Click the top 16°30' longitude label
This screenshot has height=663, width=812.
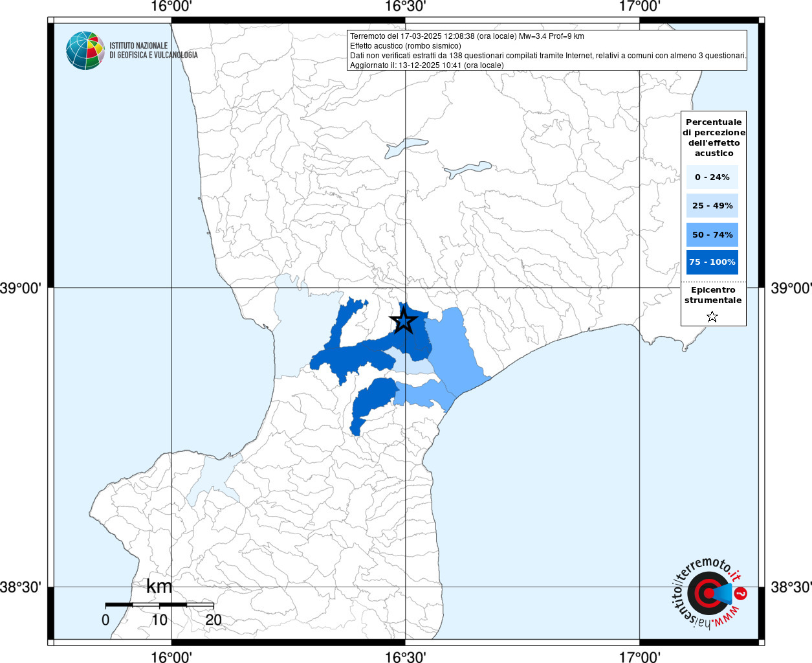405,6
